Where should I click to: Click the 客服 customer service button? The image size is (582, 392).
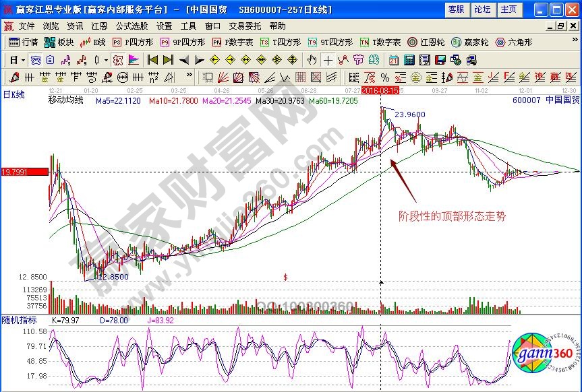pyautogui.click(x=456, y=9)
